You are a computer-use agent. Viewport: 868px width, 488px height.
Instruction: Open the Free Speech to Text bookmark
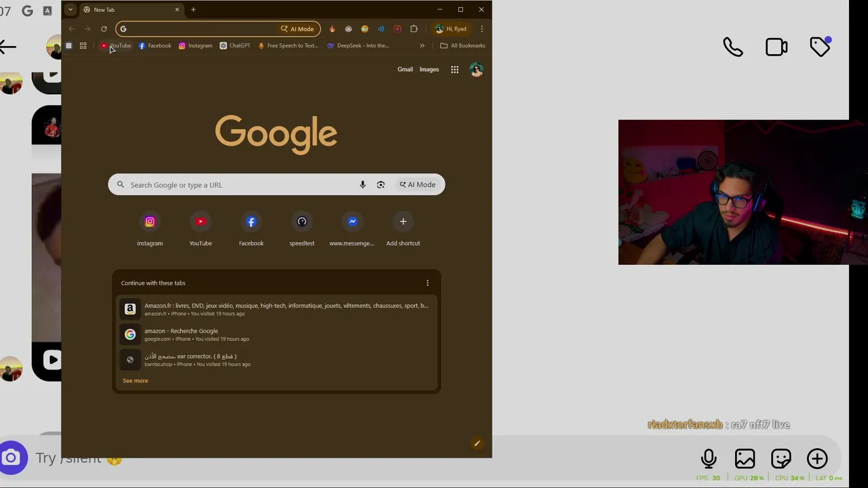(x=288, y=45)
